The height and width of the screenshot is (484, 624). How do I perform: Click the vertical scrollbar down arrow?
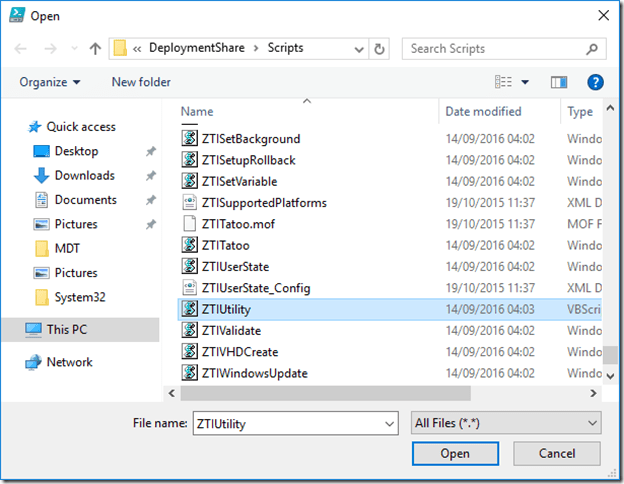click(x=610, y=375)
